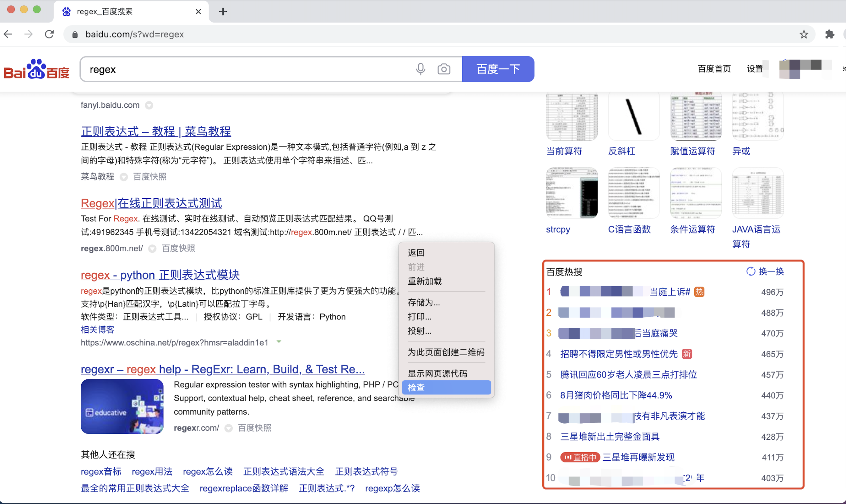This screenshot has width=846, height=504.
Task: Click related search regex音标
Action: (x=101, y=471)
